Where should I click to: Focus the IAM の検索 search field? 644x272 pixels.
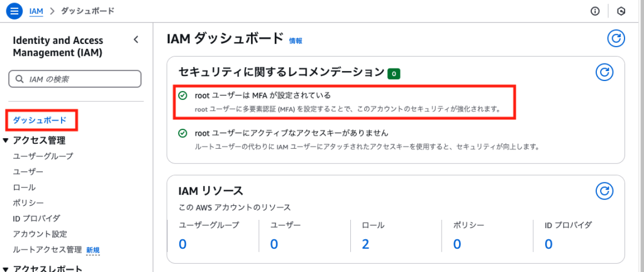click(75, 79)
